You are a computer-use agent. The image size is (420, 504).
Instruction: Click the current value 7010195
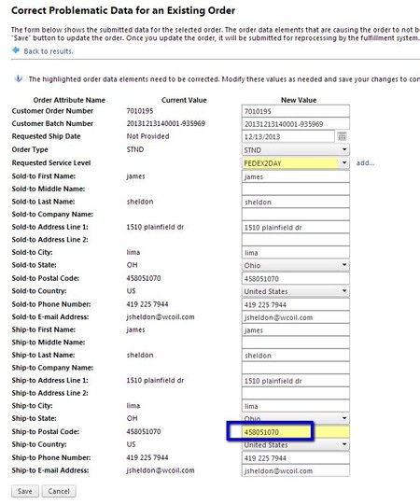(x=140, y=111)
